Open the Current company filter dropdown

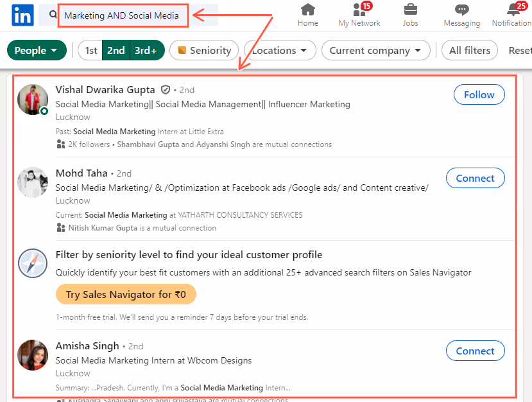click(x=375, y=49)
